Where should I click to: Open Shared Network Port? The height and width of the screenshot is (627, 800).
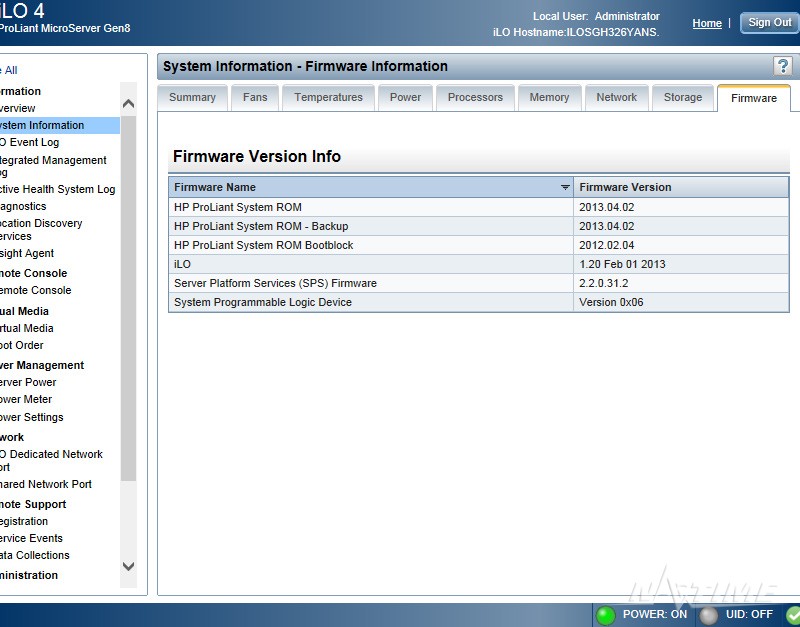click(46, 484)
